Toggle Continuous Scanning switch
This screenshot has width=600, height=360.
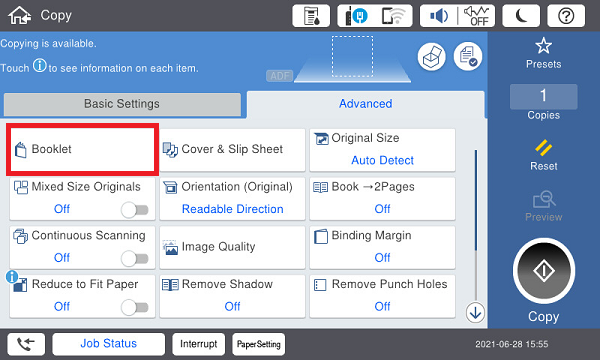[x=135, y=259]
